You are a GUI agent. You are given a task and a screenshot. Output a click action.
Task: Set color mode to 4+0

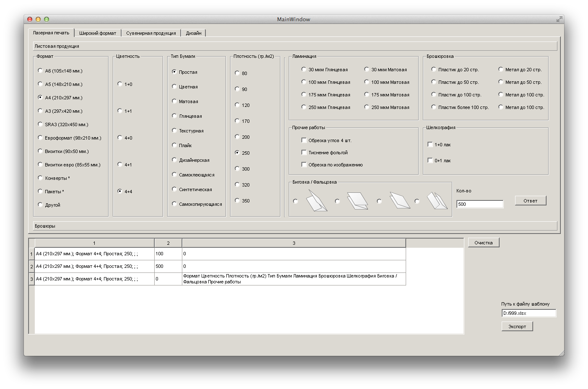click(125, 138)
